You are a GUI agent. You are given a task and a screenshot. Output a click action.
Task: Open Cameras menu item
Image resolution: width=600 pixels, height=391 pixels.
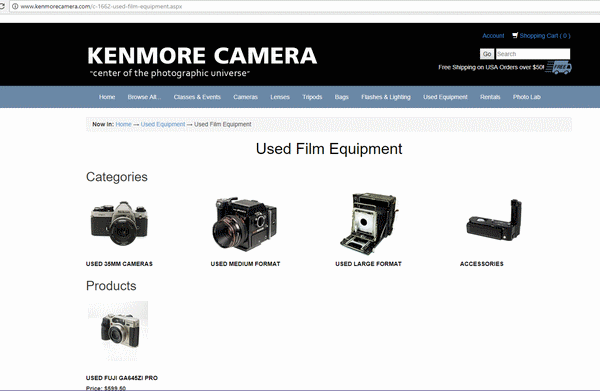tap(245, 97)
